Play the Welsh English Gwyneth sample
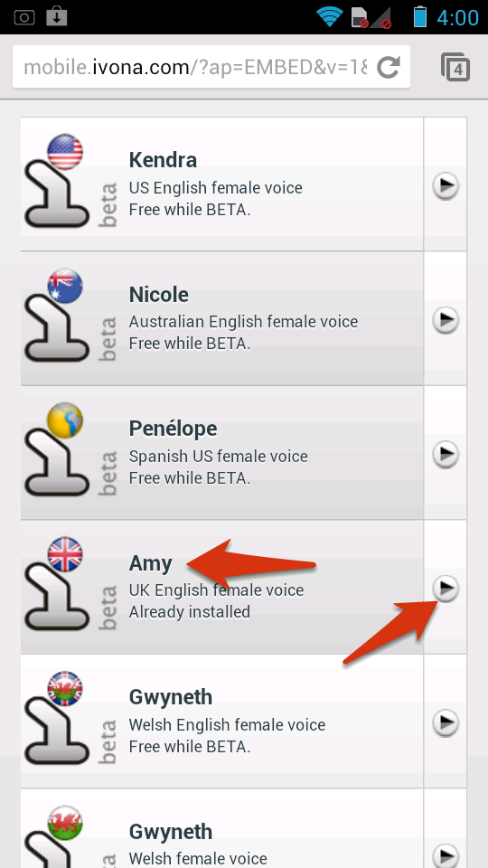Screen dimensions: 488x868 pyautogui.click(x=446, y=722)
